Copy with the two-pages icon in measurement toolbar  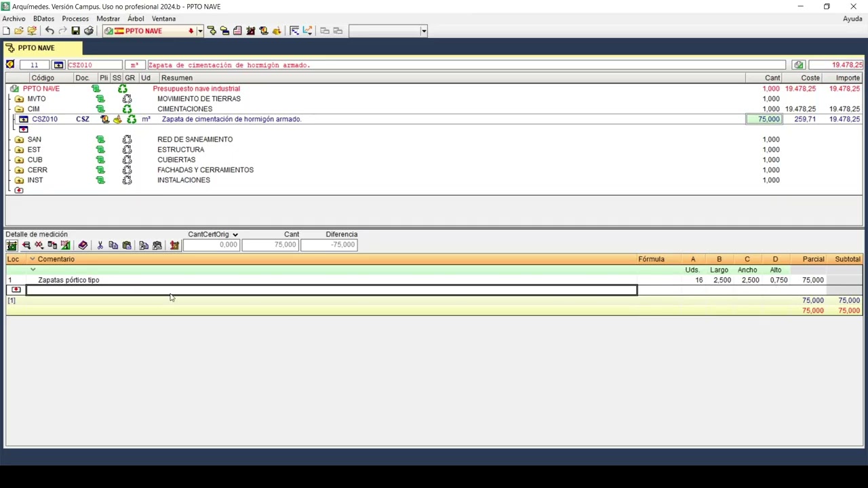(x=113, y=245)
